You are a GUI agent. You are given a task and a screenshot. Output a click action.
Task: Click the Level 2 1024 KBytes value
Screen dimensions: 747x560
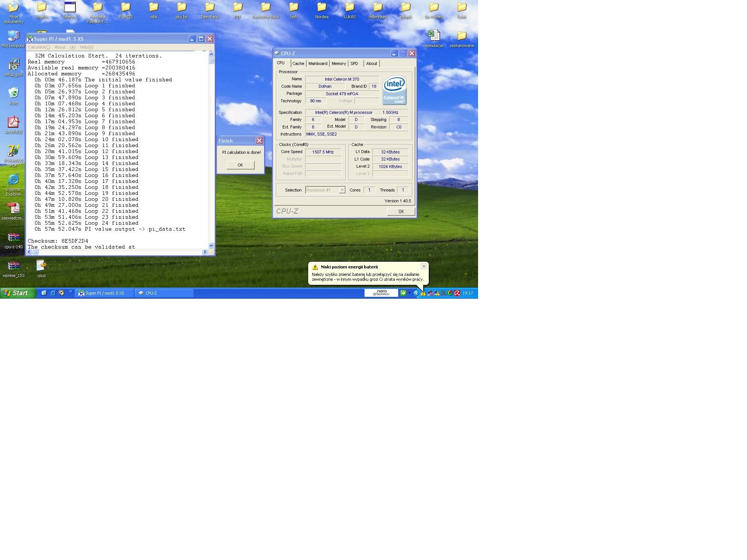[390, 167]
